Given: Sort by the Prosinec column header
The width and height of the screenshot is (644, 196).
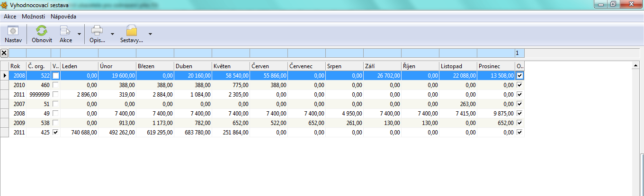Looking at the screenshot, I should click(x=496, y=66).
